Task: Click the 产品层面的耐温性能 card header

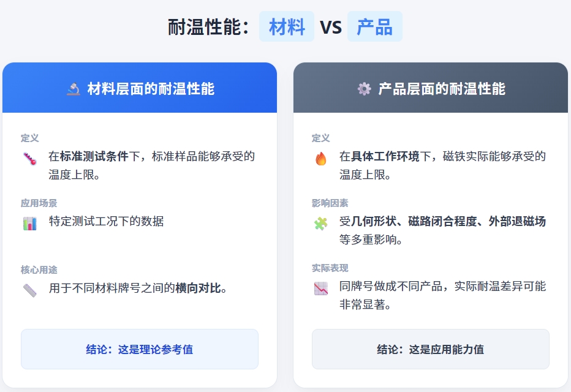Action: [431, 88]
